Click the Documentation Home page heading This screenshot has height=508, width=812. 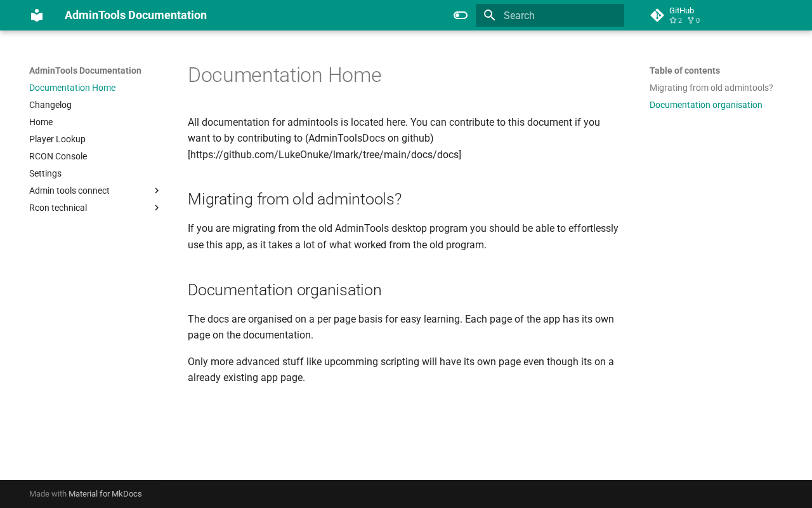[x=285, y=75]
